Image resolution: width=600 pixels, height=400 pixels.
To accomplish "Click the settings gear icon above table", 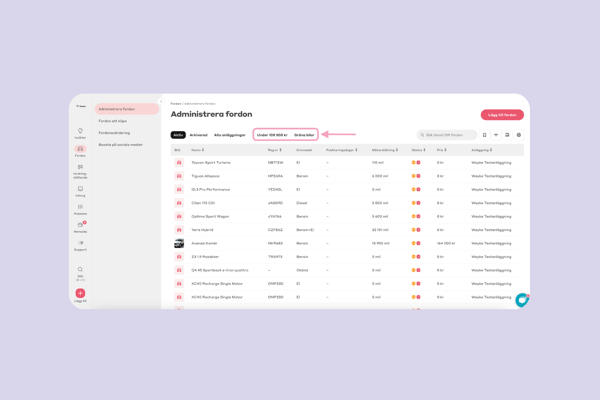I will tap(519, 135).
